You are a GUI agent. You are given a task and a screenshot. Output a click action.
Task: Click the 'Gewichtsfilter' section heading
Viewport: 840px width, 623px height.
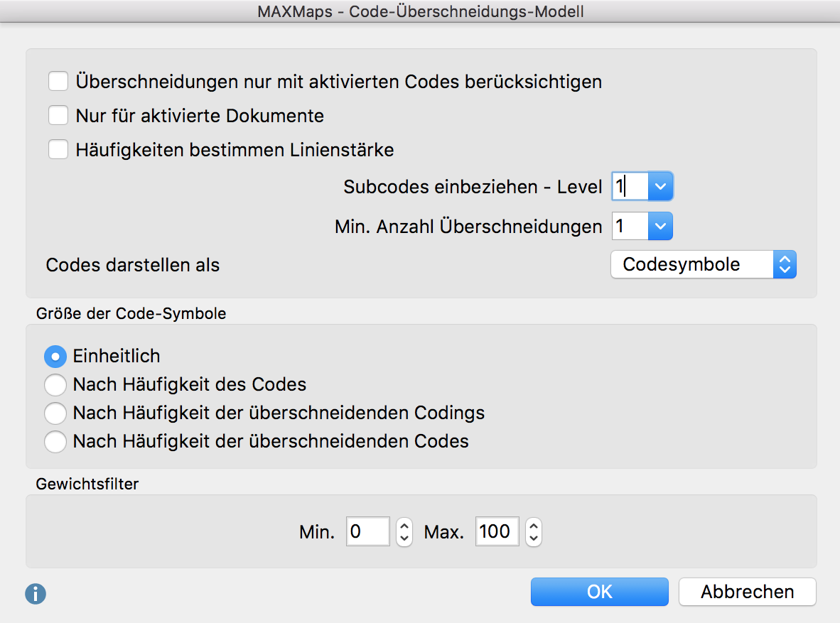[x=87, y=484]
